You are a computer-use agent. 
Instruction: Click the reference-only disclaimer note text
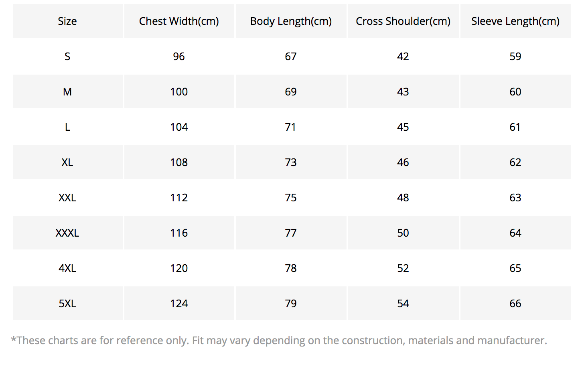pos(279,341)
